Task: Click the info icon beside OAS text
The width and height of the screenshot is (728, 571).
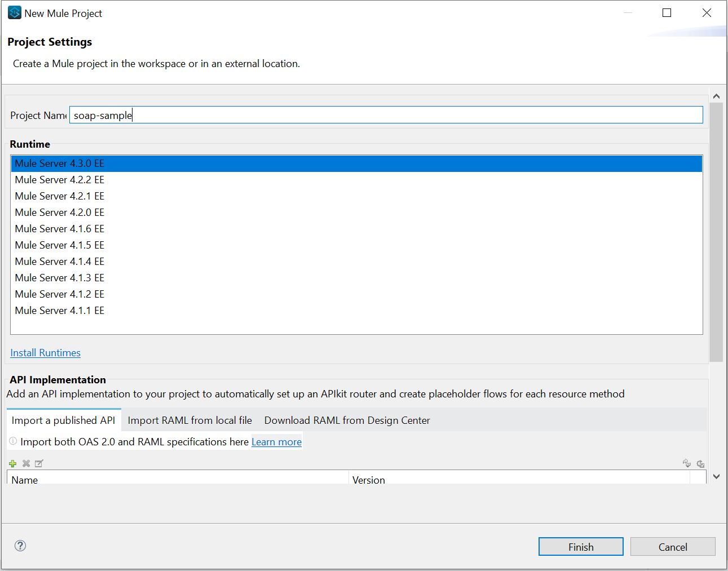Action: [x=13, y=441]
